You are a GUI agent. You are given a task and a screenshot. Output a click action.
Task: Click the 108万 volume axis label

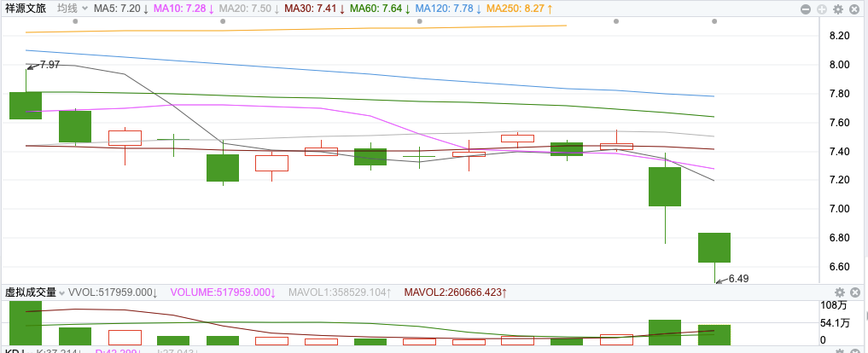pos(834,305)
